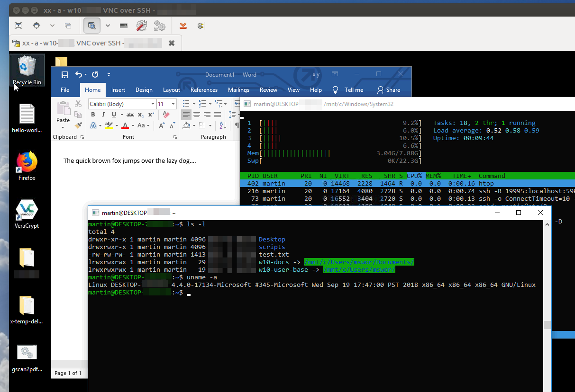575x392 pixels.
Task: Switch to the References ribbon tab
Action: pos(204,90)
